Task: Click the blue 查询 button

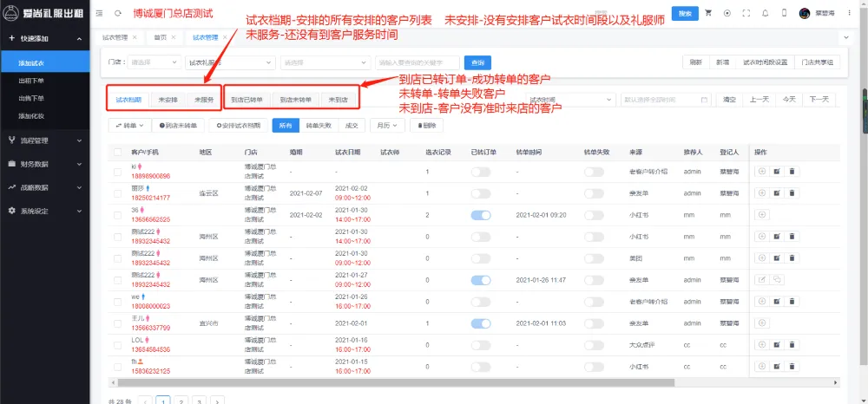Action: [x=476, y=62]
